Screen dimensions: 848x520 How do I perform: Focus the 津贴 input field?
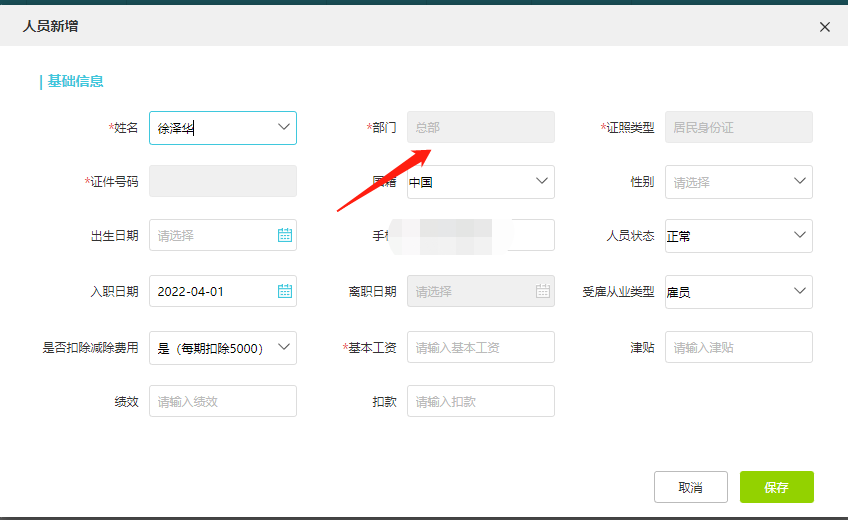click(739, 347)
